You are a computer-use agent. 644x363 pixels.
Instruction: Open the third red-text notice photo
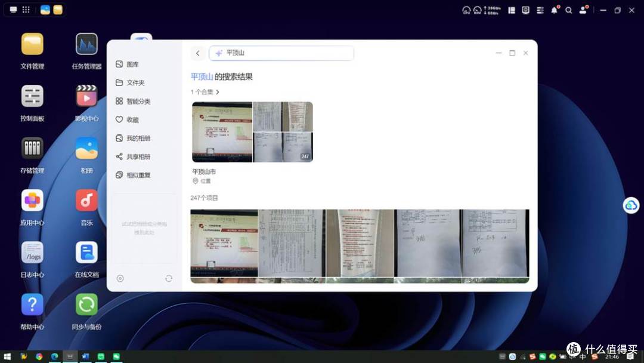[360, 243]
